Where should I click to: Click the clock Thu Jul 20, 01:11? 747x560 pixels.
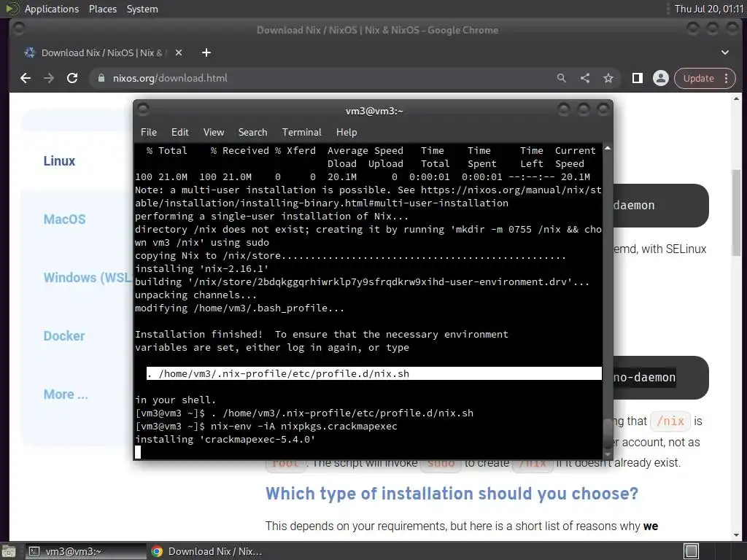708,9
